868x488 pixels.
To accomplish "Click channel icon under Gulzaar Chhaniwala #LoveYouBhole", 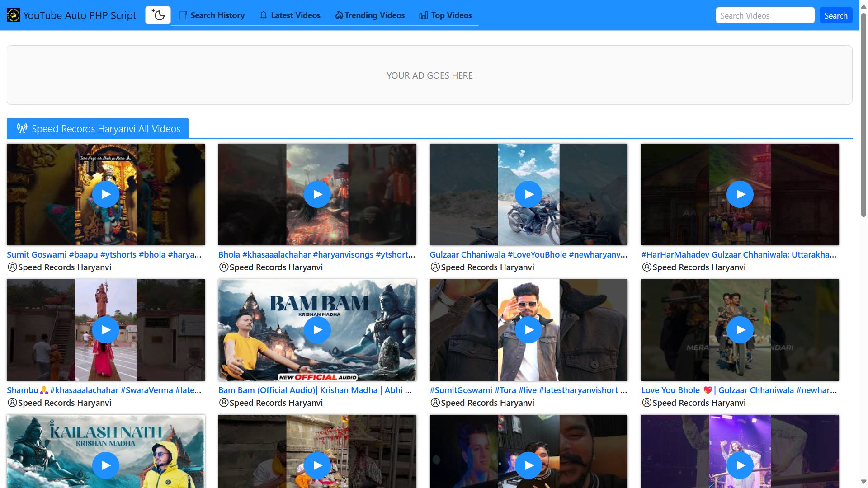I will [x=435, y=267].
